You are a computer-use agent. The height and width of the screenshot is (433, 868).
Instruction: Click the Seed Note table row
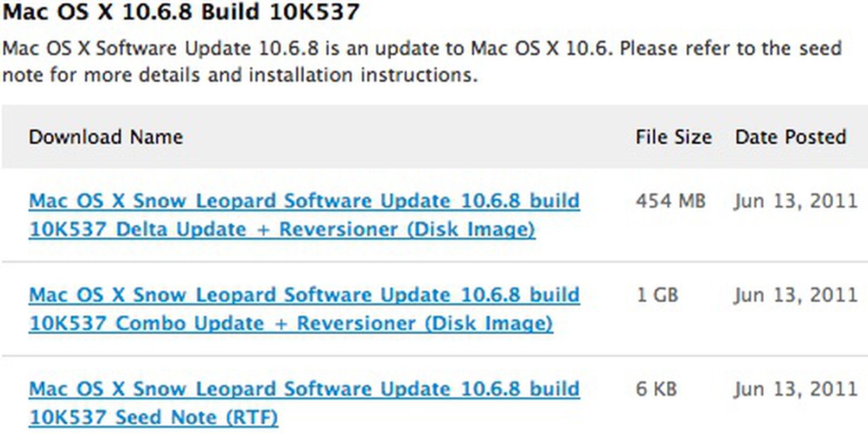pos(434,403)
